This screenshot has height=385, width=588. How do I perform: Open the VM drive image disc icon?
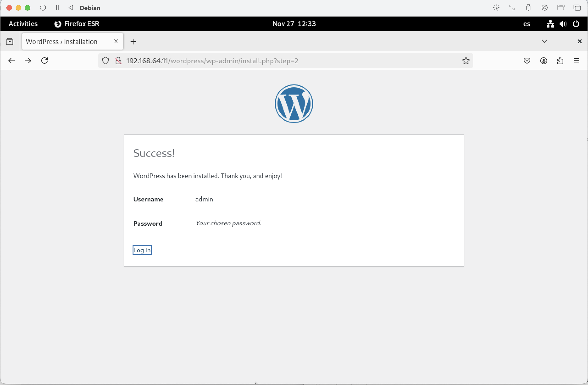pyautogui.click(x=544, y=8)
